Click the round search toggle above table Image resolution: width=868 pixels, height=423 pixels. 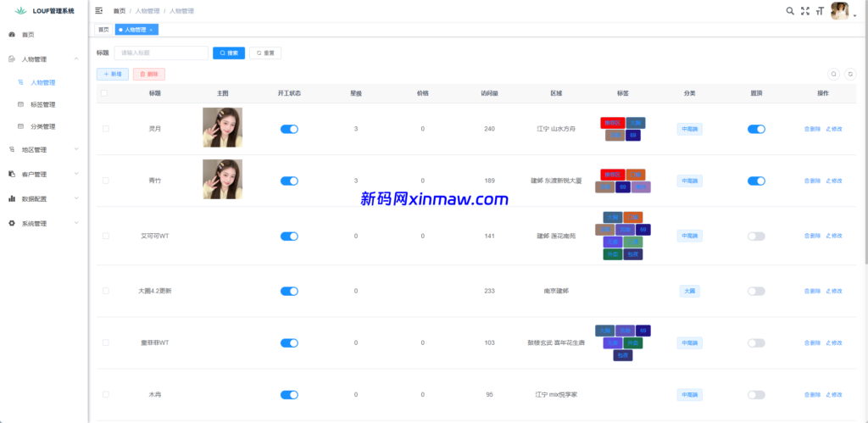coord(834,75)
